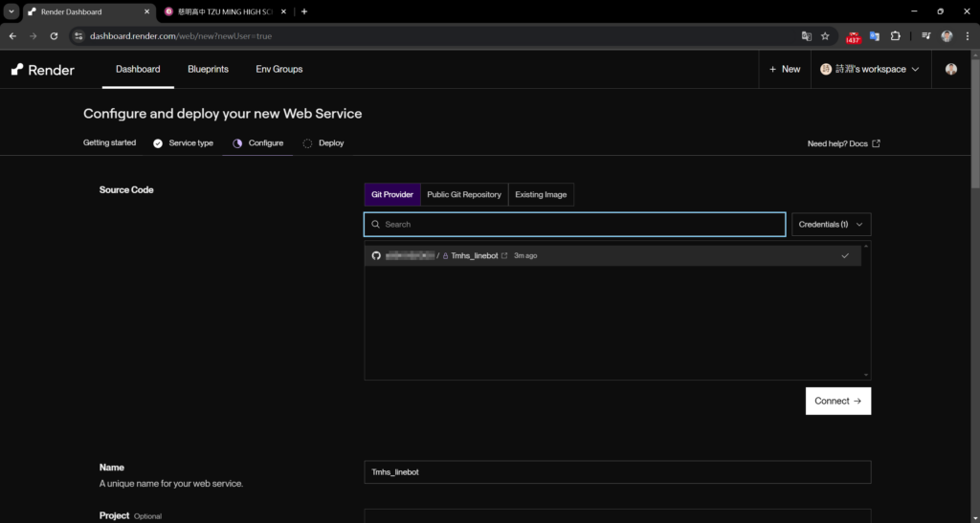
Task: Click the Getting started label
Action: click(109, 142)
